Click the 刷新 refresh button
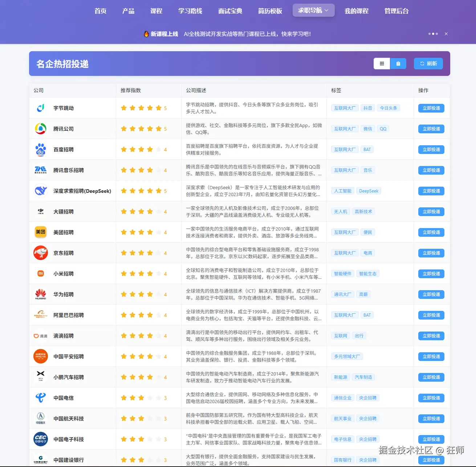Screen dimensions: 476x467 [x=428, y=64]
